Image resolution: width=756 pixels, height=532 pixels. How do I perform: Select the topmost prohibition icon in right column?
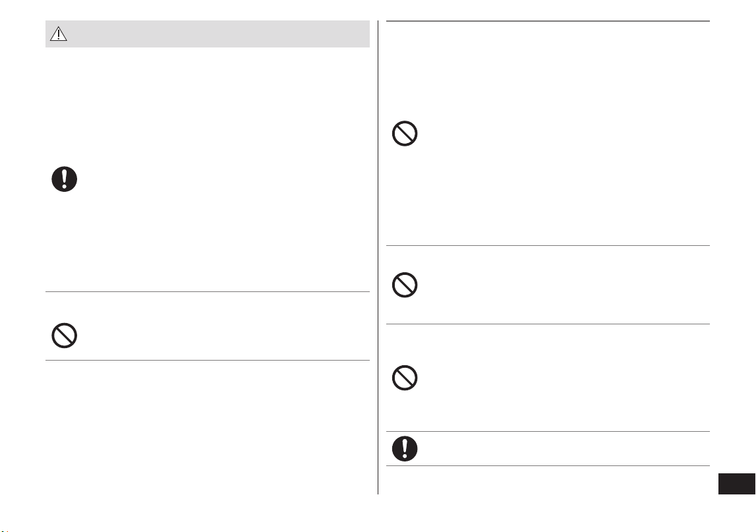point(405,134)
